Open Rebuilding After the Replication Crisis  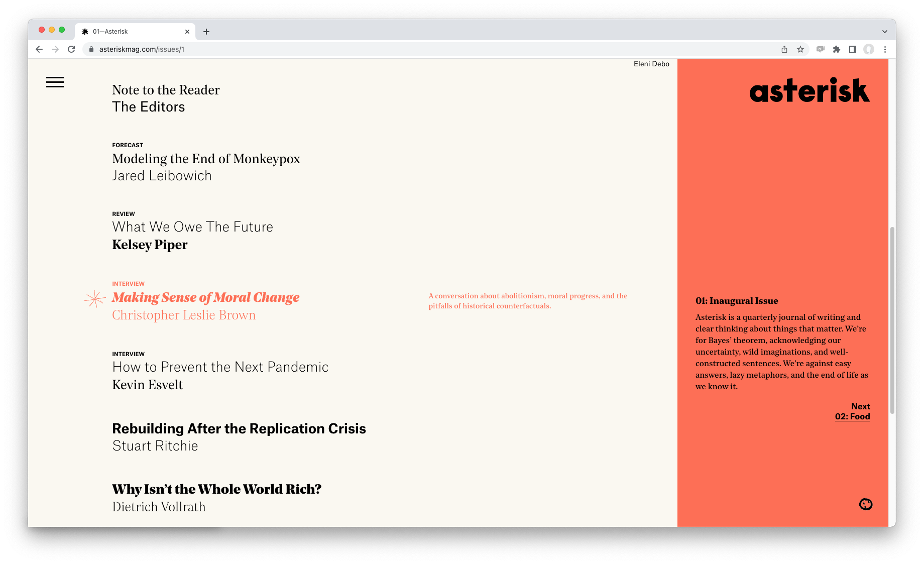coord(239,428)
